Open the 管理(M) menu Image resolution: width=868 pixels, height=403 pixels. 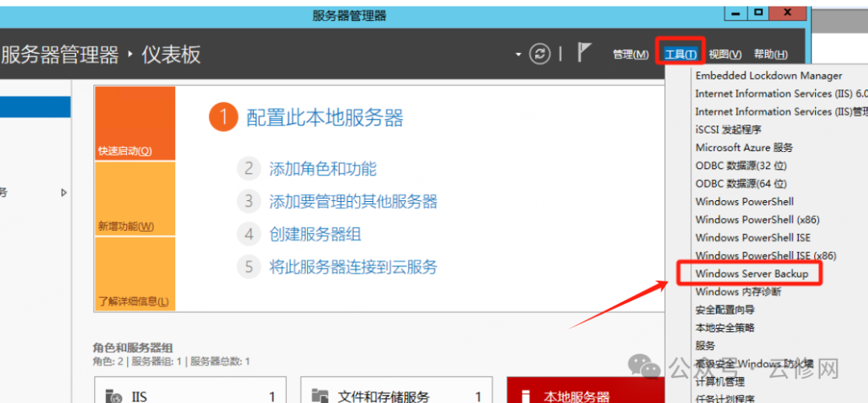click(631, 55)
